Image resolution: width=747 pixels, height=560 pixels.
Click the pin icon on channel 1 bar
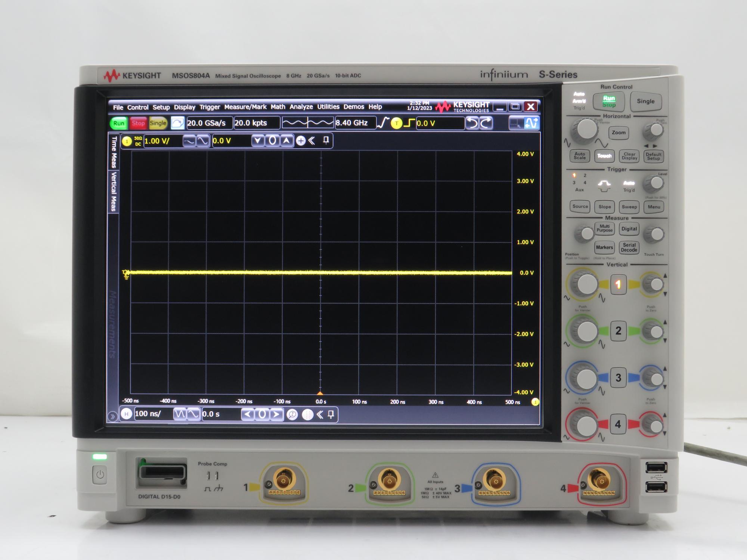(326, 140)
